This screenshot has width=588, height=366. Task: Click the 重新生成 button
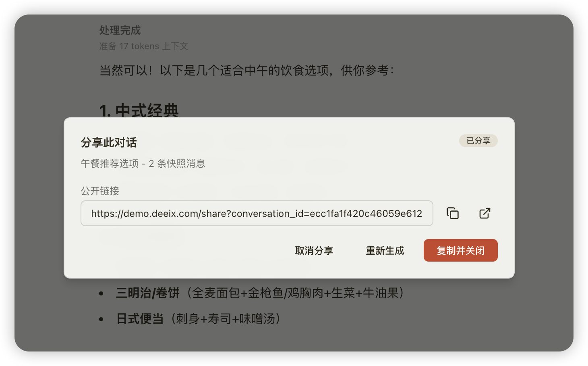(x=385, y=250)
